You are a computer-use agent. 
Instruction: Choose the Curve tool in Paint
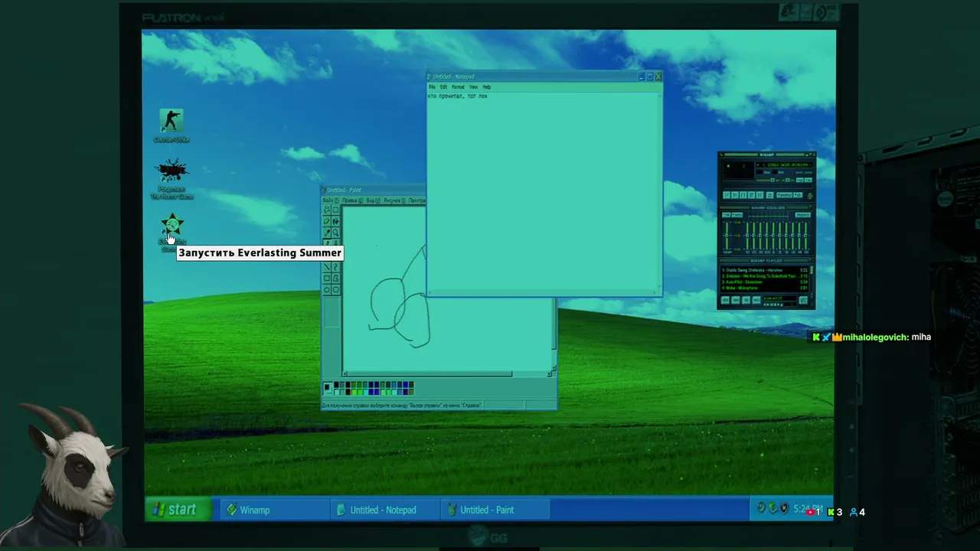click(x=335, y=267)
